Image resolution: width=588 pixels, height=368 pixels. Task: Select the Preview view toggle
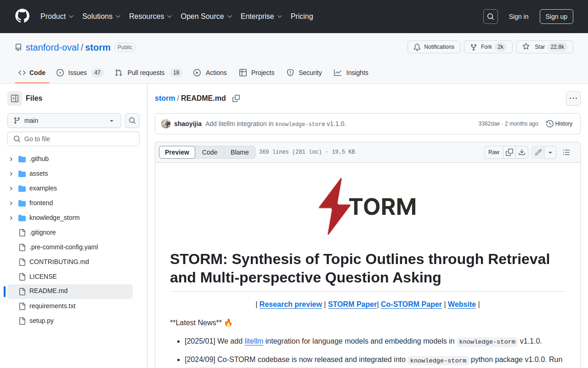177,152
